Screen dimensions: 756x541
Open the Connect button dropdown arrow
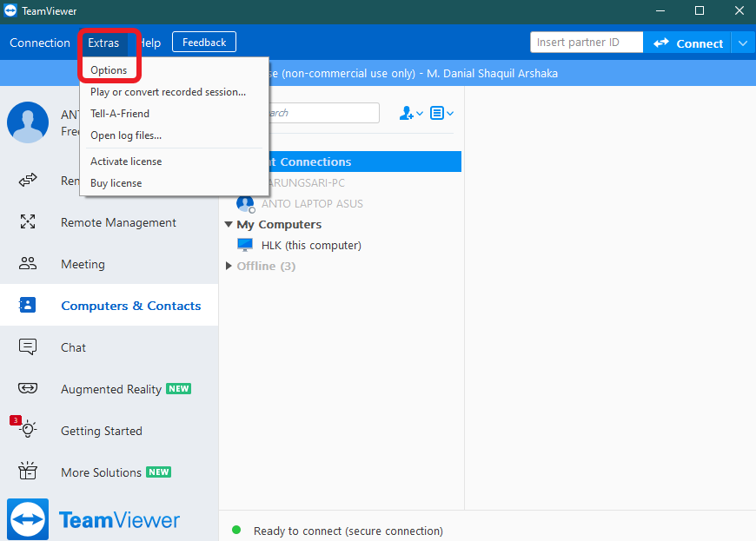(743, 42)
